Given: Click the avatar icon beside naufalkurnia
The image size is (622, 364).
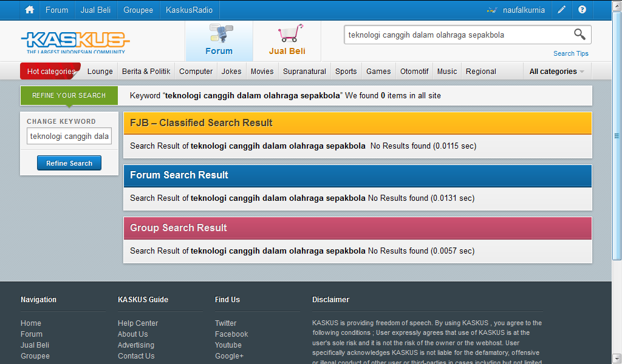Looking at the screenshot, I should tap(492, 10).
